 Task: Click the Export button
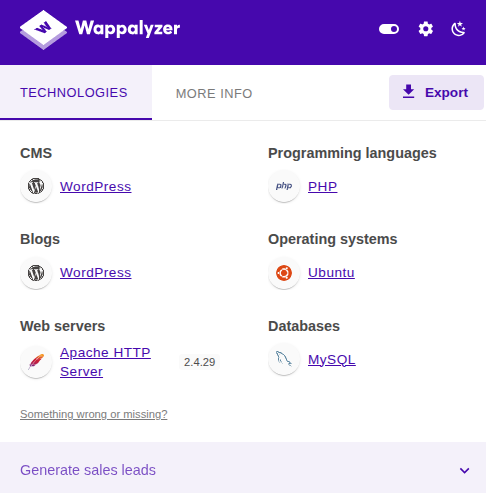(436, 92)
